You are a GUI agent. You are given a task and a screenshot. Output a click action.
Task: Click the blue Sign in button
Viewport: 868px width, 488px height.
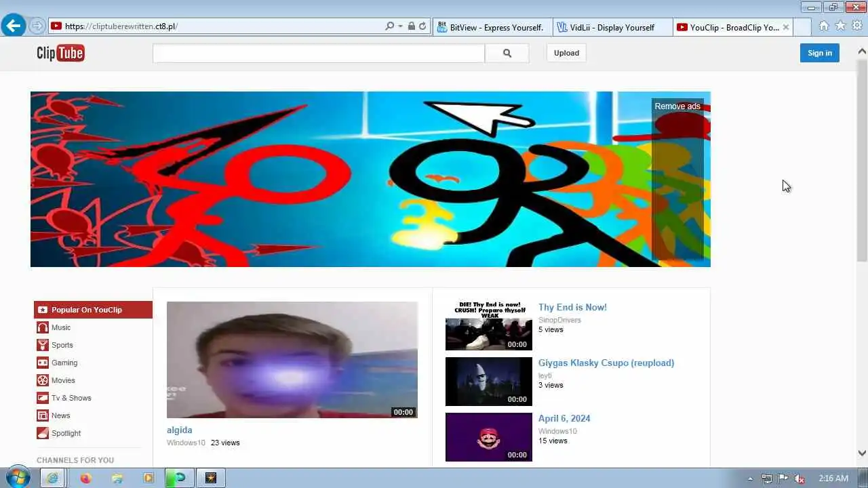pyautogui.click(x=819, y=53)
